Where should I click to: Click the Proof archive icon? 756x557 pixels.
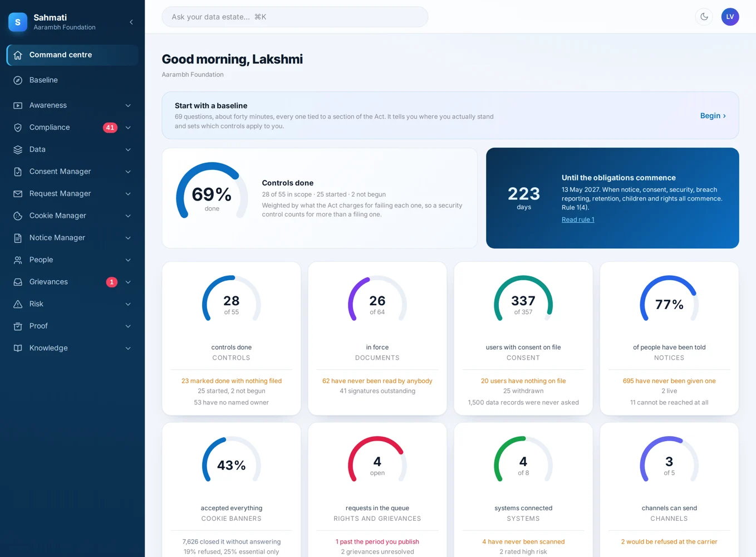[x=18, y=326]
